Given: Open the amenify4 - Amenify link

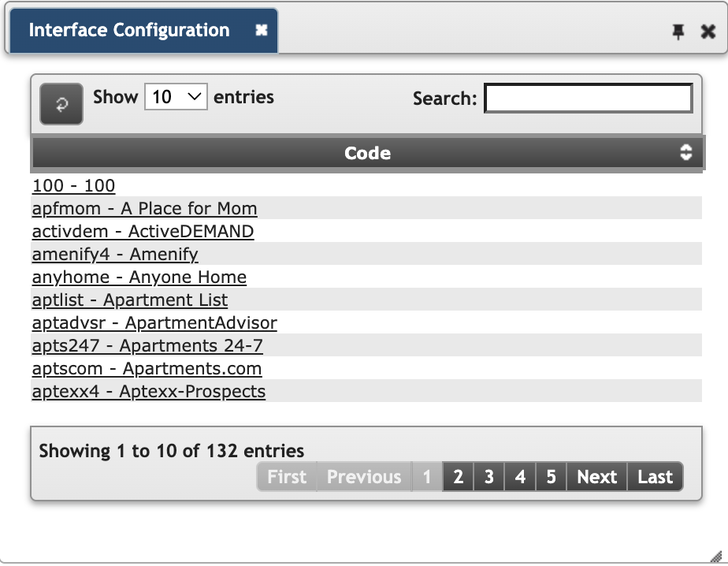Looking at the screenshot, I should click(115, 255).
